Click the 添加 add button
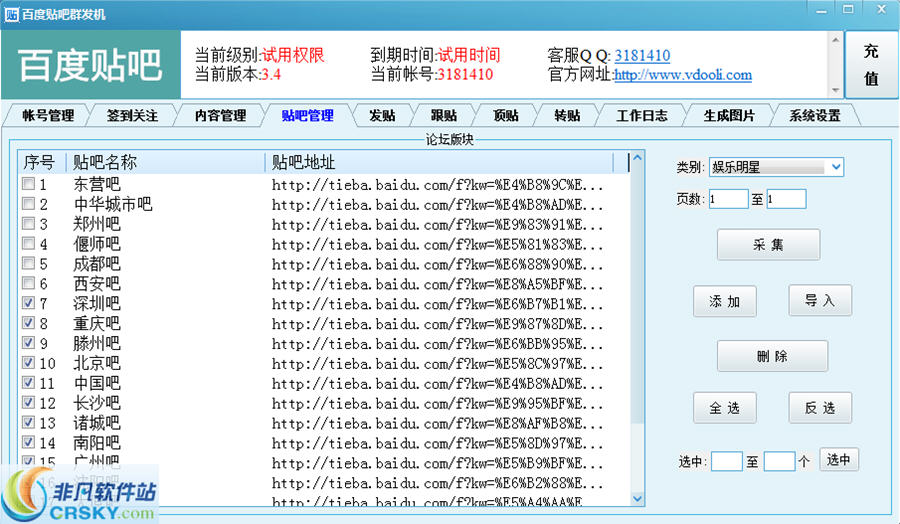This screenshot has height=524, width=900. (724, 301)
